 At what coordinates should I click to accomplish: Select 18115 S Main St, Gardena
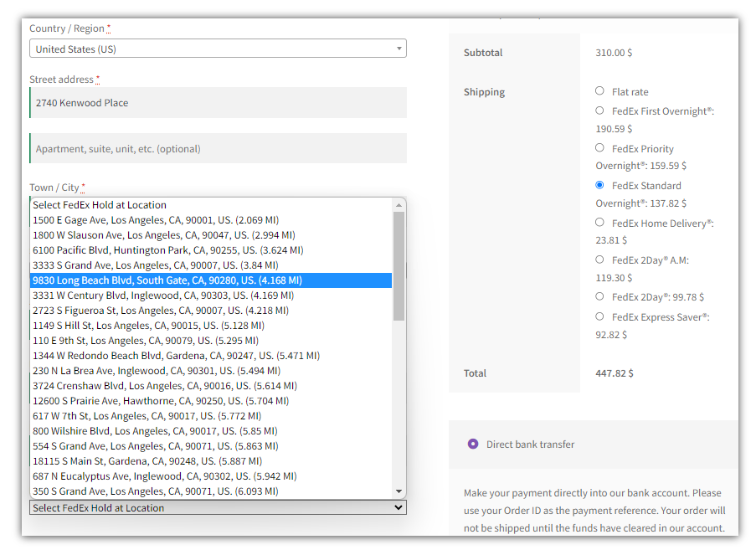point(211,460)
